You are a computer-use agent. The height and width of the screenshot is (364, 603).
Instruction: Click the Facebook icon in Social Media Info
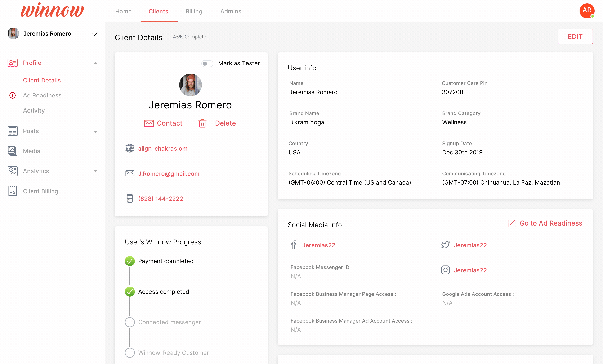[294, 245]
